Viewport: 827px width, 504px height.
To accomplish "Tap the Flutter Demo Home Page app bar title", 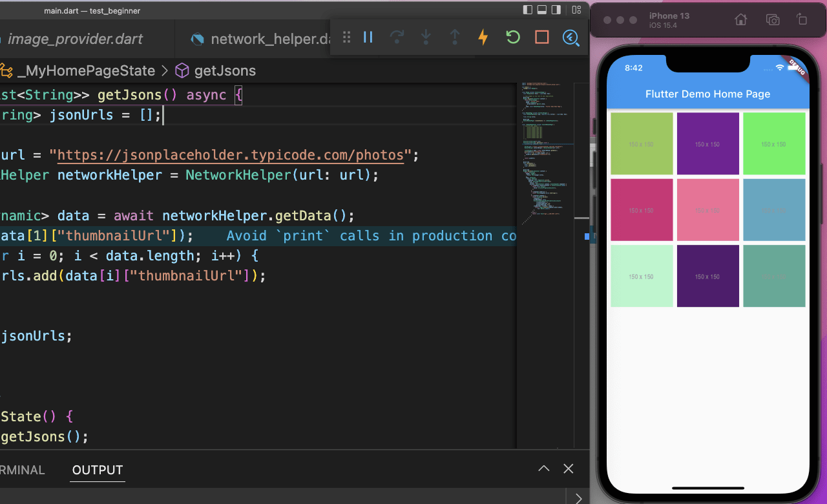I will tap(708, 94).
